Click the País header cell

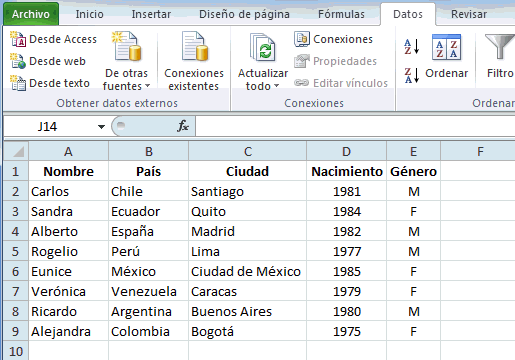point(149,171)
